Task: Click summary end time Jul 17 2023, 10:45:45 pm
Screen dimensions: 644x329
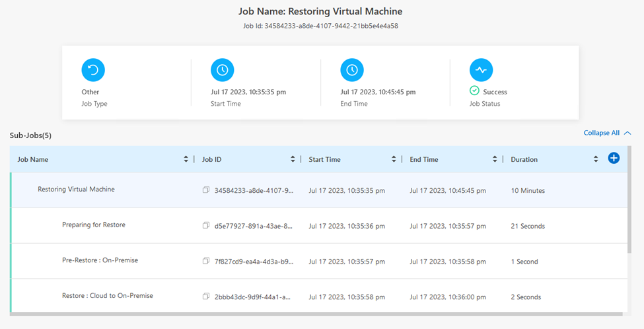Action: pyautogui.click(x=378, y=92)
